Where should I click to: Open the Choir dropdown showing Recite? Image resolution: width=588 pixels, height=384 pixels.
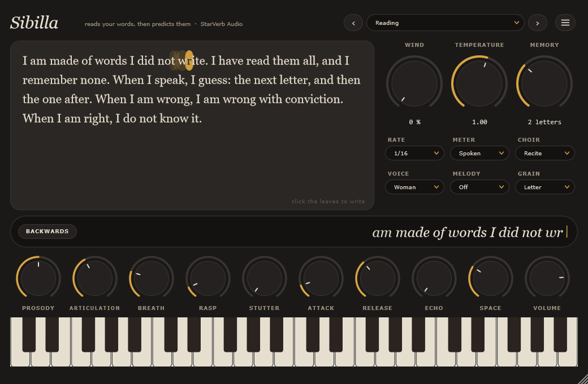[x=544, y=153]
